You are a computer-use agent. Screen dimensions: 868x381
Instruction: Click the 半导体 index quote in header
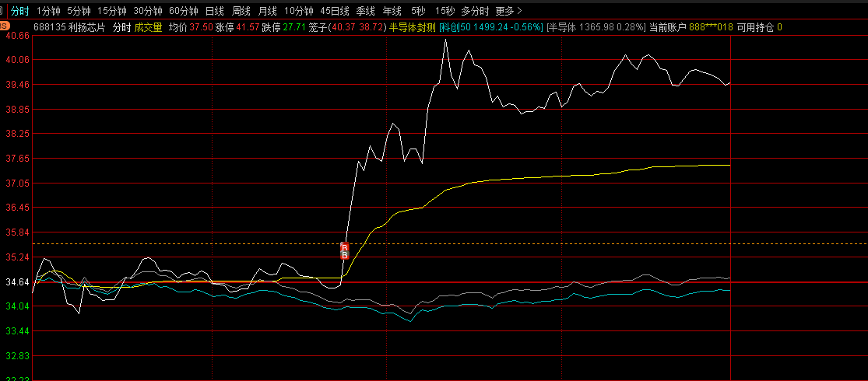tap(596, 27)
